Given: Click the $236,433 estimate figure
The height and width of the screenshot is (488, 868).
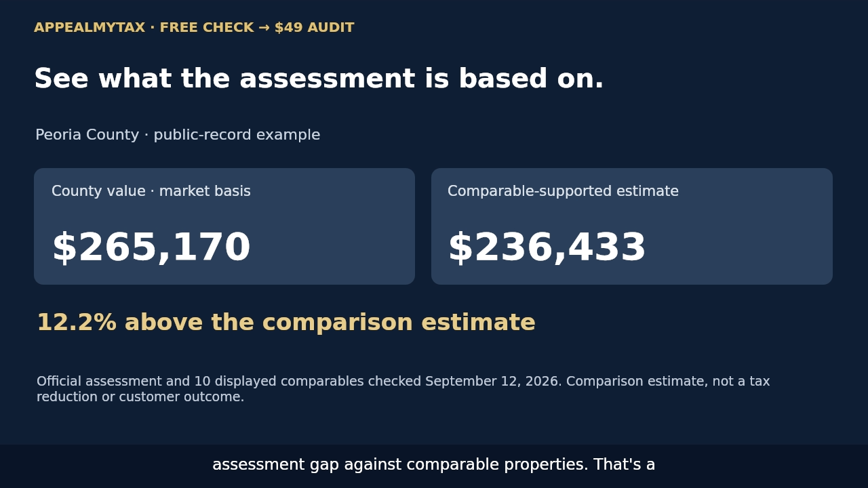Looking at the screenshot, I should (x=547, y=248).
